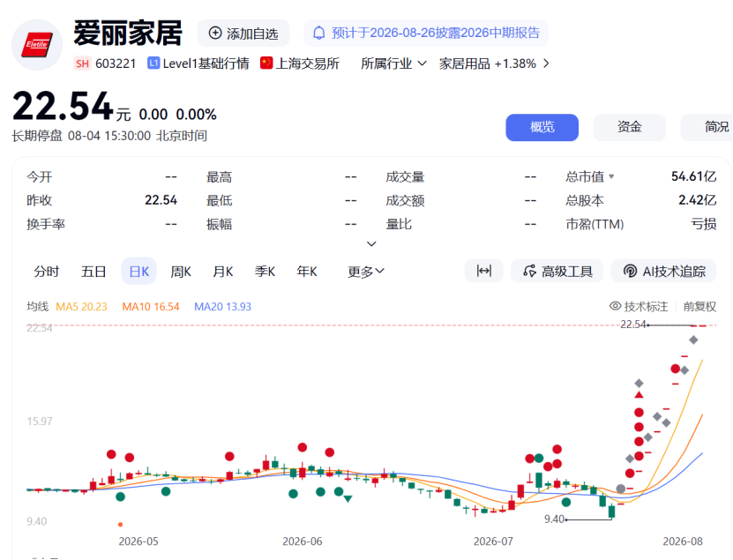
Task: Click the 均线 label
Action: click(x=37, y=307)
